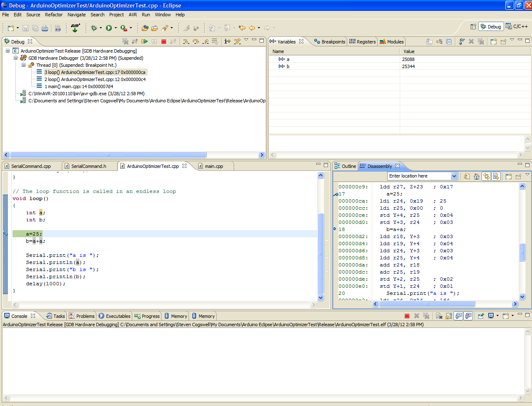This screenshot has height=406, width=532.
Task: Open the Refactor menu
Action: coord(53,15)
